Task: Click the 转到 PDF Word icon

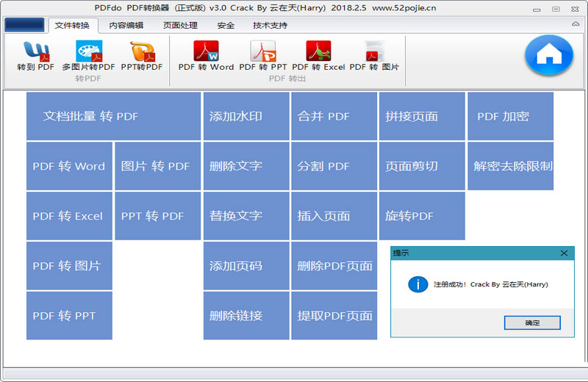Action: [35, 51]
